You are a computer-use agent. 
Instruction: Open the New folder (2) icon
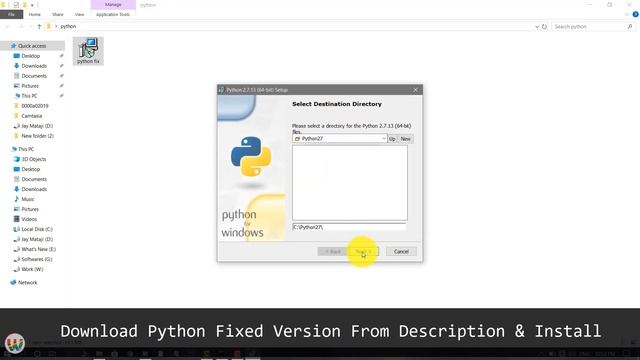(17, 136)
